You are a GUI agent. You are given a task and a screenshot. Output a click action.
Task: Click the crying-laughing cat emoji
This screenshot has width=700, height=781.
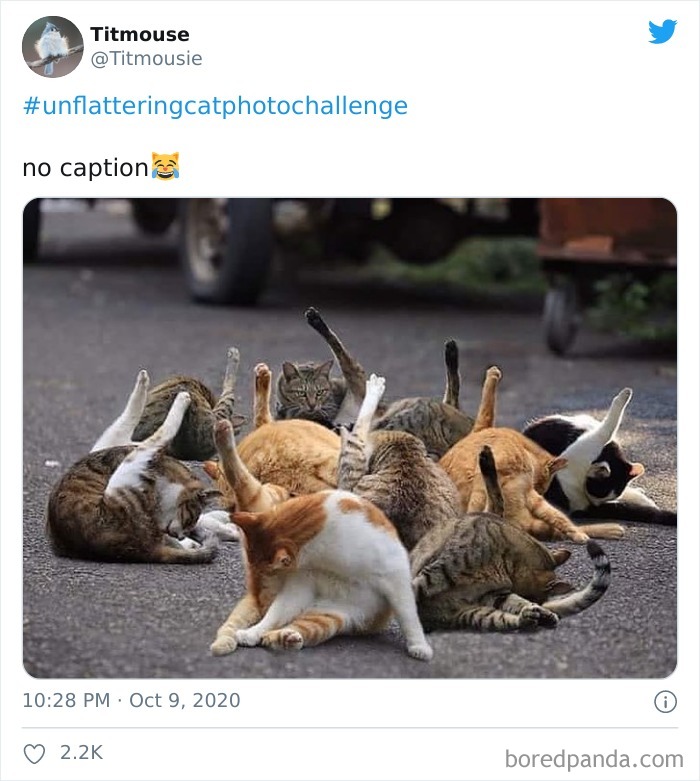165,166
